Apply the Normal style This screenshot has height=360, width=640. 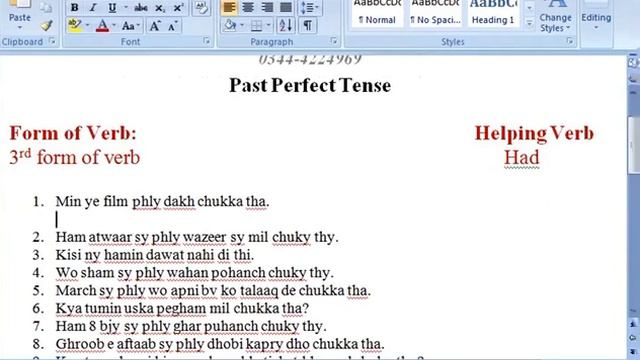[377, 13]
